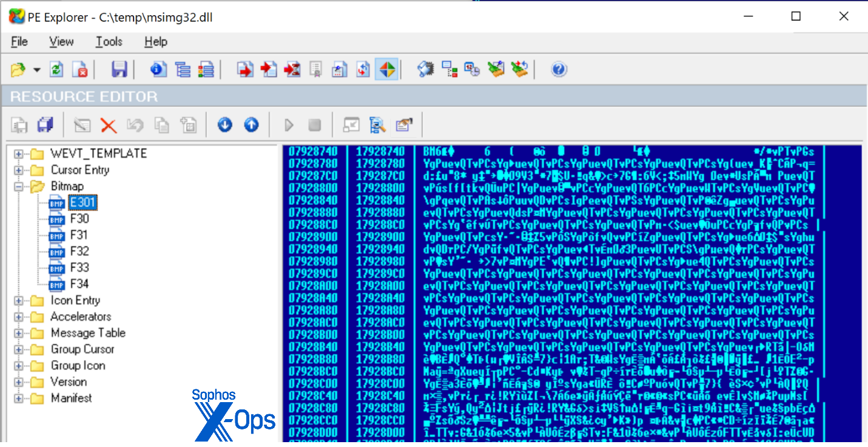Click the Save file toolbar icon
868x447 pixels.
pyautogui.click(x=119, y=69)
